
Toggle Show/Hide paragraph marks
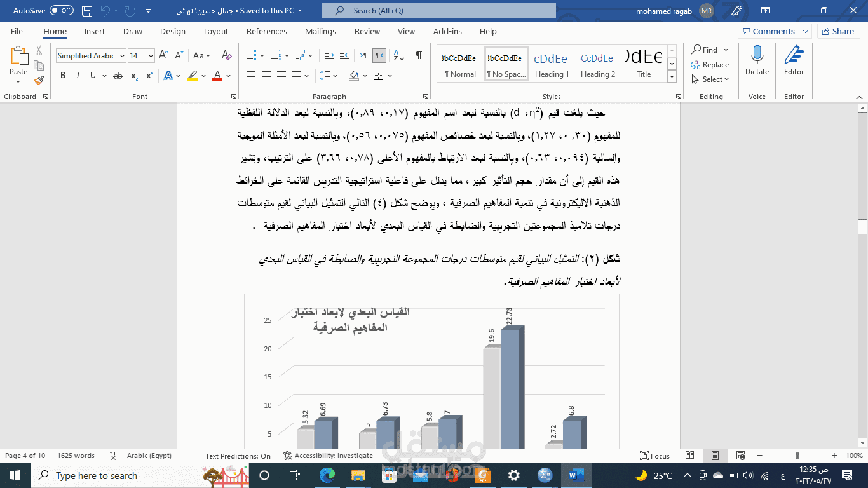click(418, 55)
